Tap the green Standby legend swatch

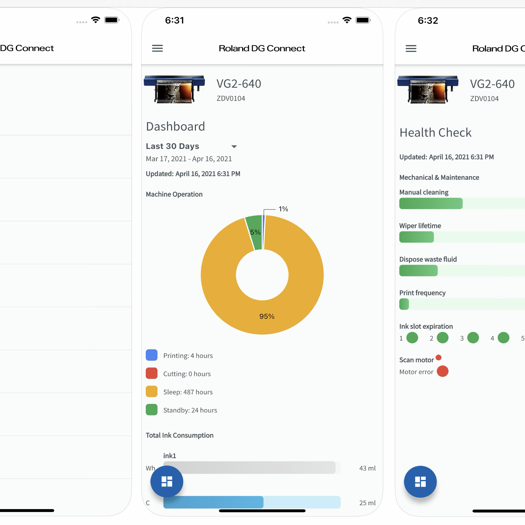[x=152, y=410]
